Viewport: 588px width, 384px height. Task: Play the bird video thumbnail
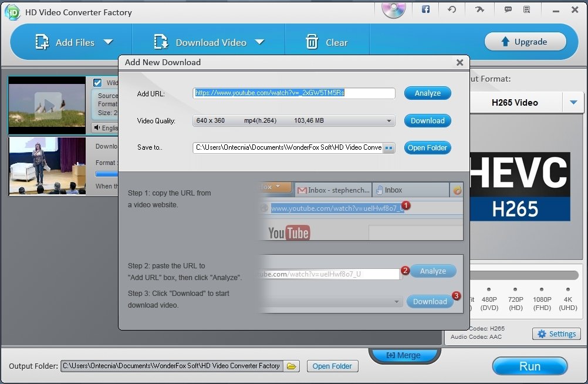(48, 106)
